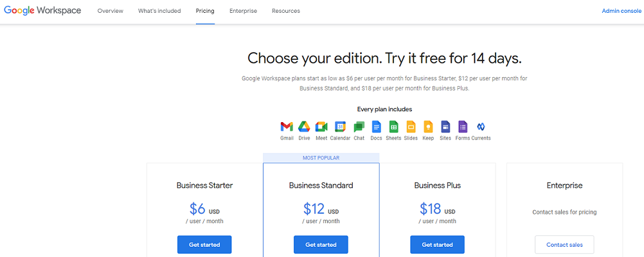Open the Enterprise nav item
Viewport: 644px width, 257px height.
pyautogui.click(x=243, y=11)
